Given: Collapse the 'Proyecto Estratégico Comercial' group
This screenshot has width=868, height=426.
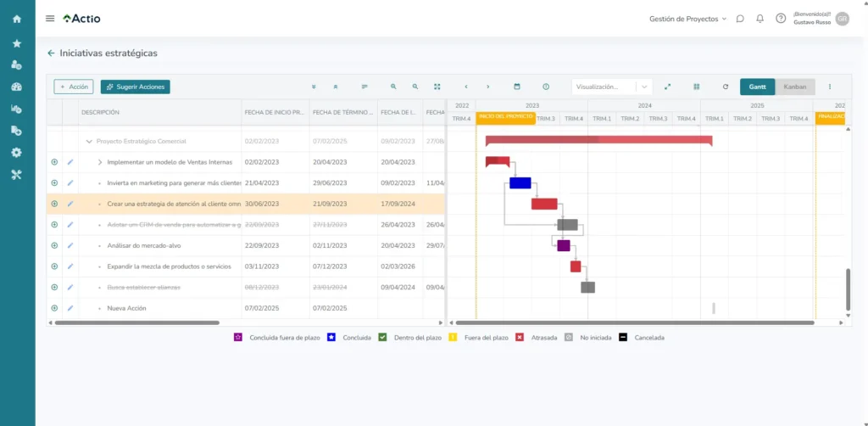Looking at the screenshot, I should [89, 141].
